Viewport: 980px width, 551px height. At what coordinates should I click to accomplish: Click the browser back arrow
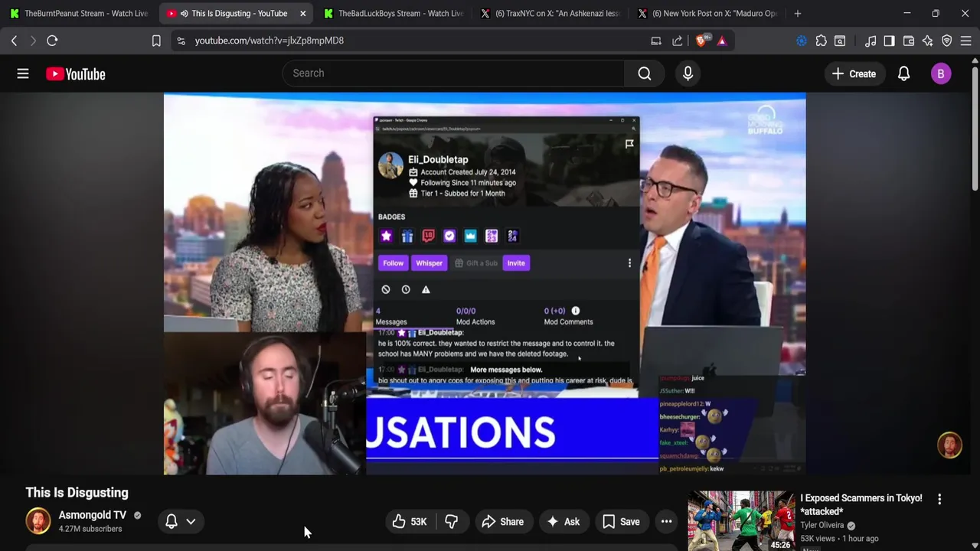click(14, 41)
